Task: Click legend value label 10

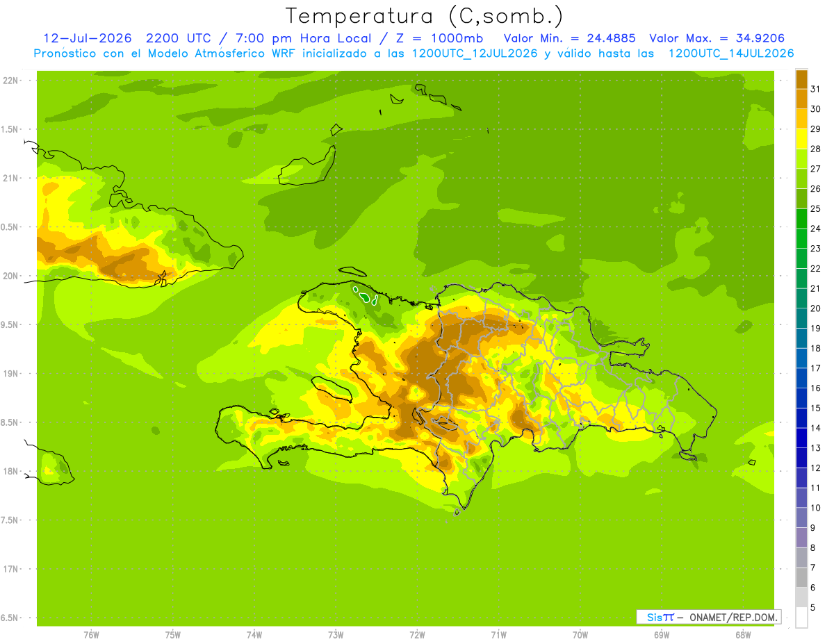Action: pyautogui.click(x=815, y=507)
